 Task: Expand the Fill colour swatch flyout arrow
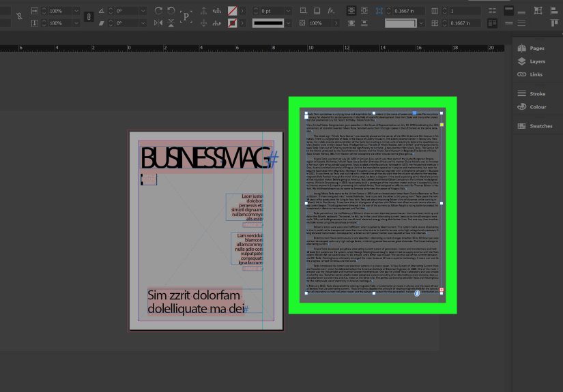click(x=242, y=11)
